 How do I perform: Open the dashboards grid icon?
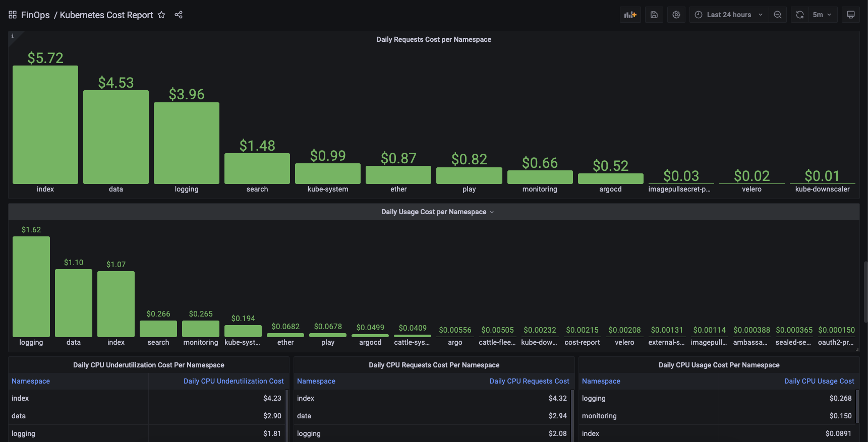click(13, 15)
